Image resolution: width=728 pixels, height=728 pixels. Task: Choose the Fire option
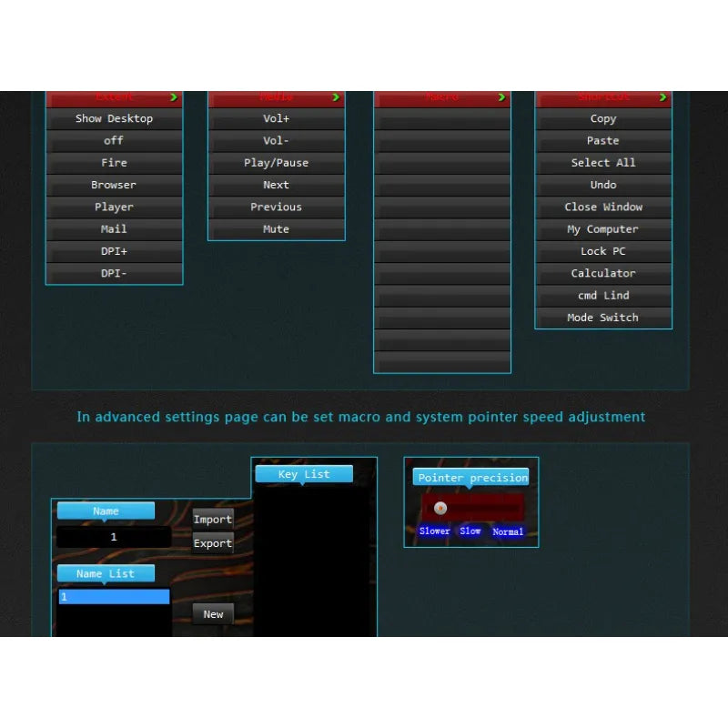click(114, 163)
